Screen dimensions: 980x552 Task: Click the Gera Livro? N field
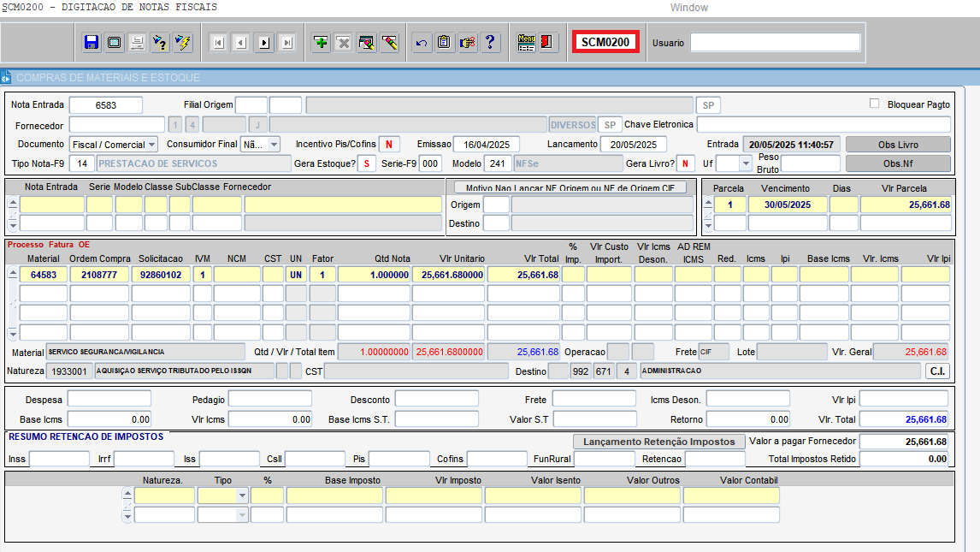pos(686,163)
